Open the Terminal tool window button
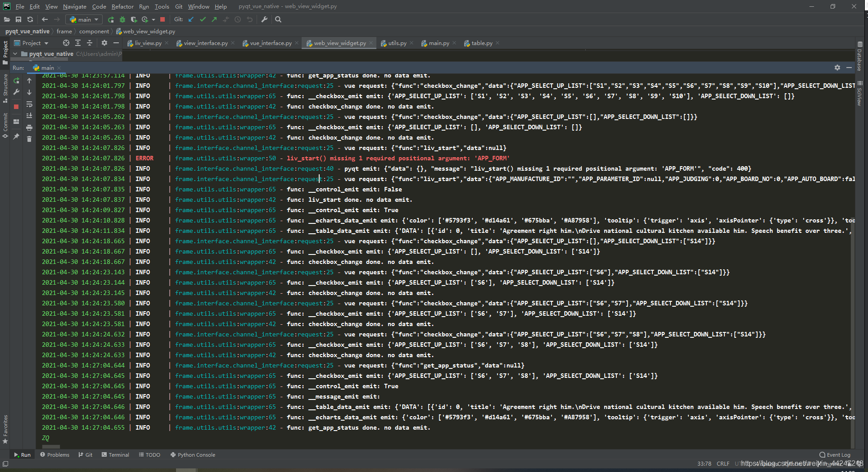The height and width of the screenshot is (472, 868). [115, 455]
